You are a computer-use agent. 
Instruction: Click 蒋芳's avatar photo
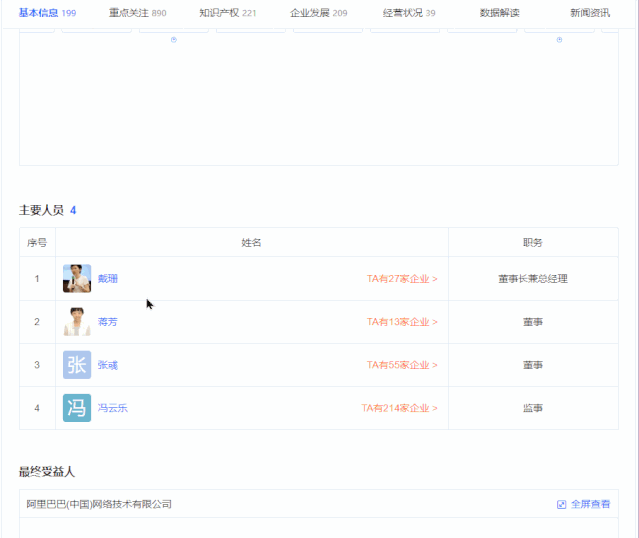[x=77, y=322]
